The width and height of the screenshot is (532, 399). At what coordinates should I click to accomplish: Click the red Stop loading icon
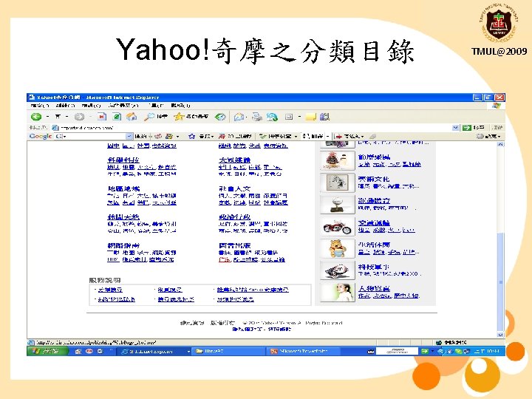tap(101, 117)
